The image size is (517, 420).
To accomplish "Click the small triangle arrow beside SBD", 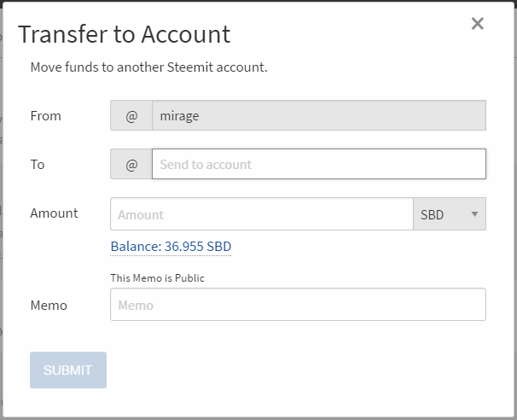I will pyautogui.click(x=474, y=214).
